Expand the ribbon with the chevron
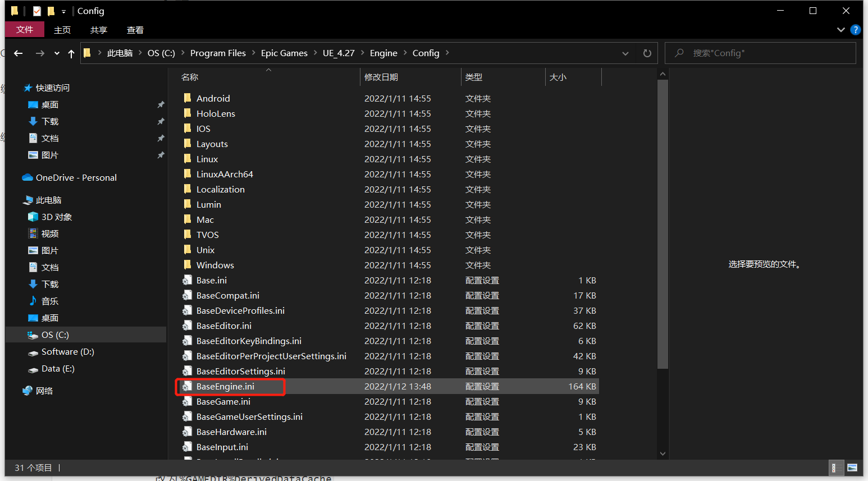The image size is (868, 481). click(x=840, y=30)
